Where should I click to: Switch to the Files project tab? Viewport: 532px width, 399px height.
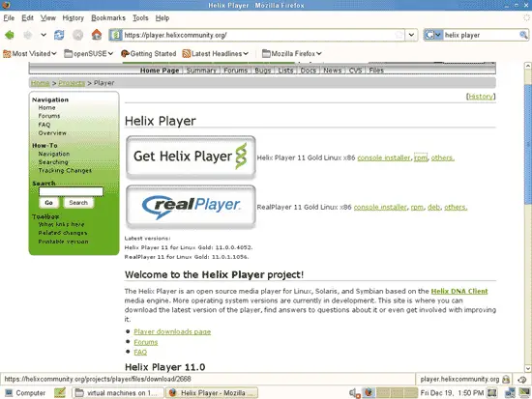[376, 71]
